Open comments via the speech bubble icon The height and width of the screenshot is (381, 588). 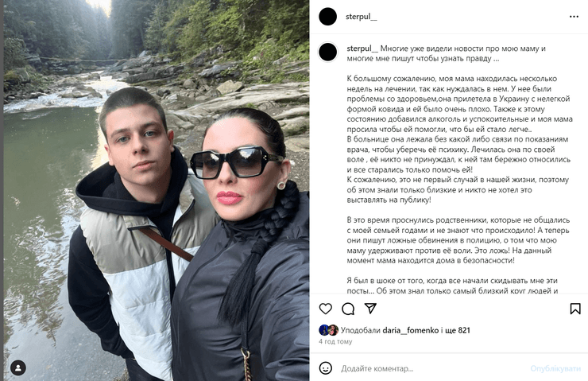348,309
